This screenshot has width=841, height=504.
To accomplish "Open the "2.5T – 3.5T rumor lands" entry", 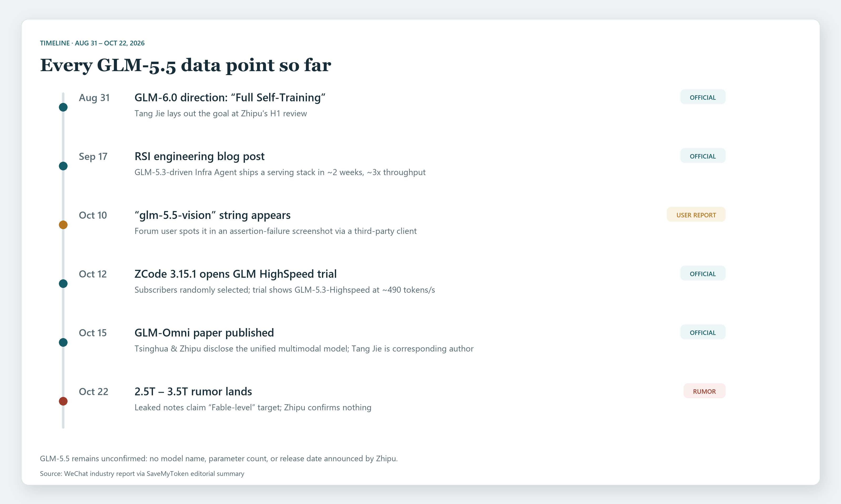I will pos(193,391).
